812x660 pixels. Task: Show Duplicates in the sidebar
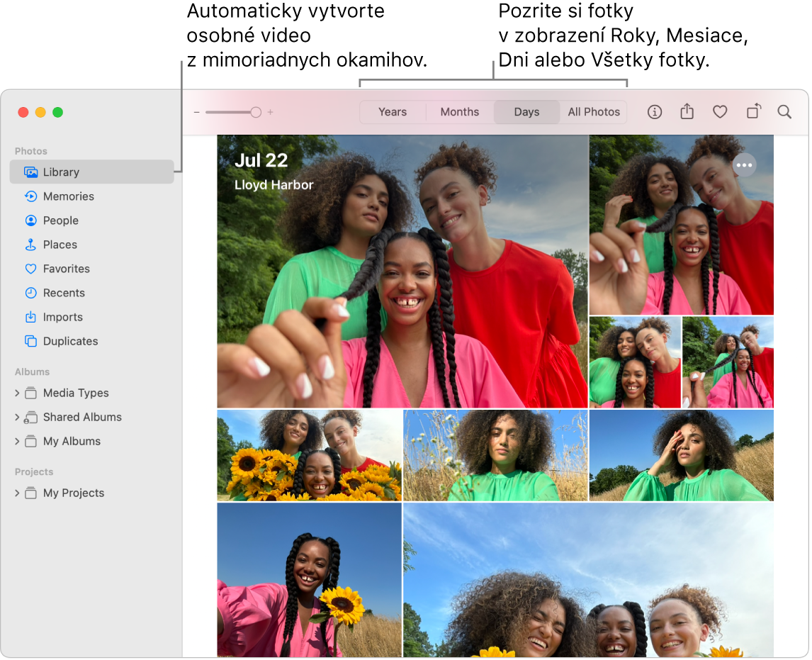pos(70,341)
